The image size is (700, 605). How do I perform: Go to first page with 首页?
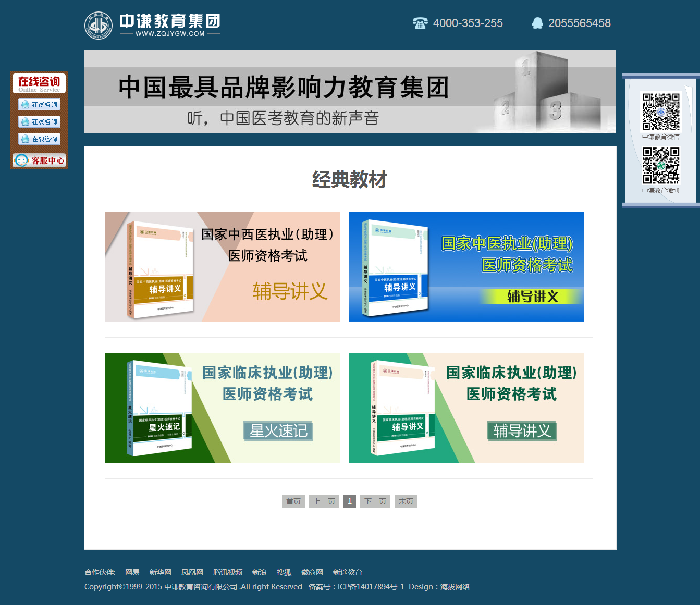[293, 501]
